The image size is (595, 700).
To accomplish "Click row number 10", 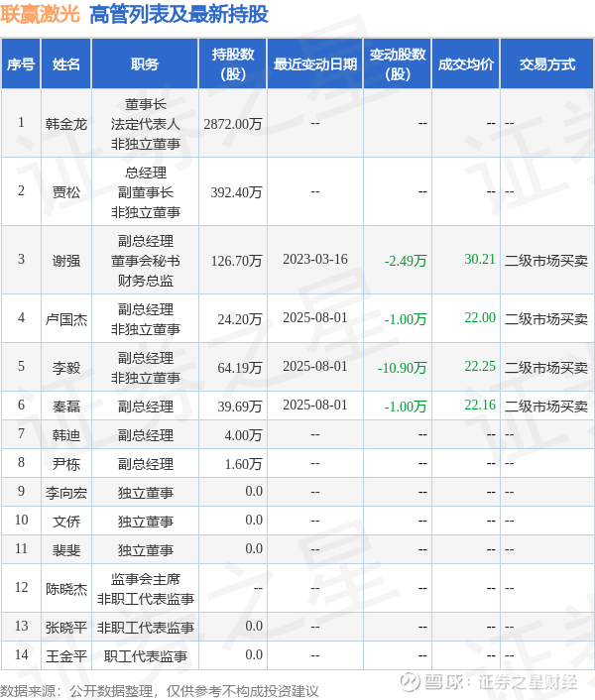I will click(22, 520).
